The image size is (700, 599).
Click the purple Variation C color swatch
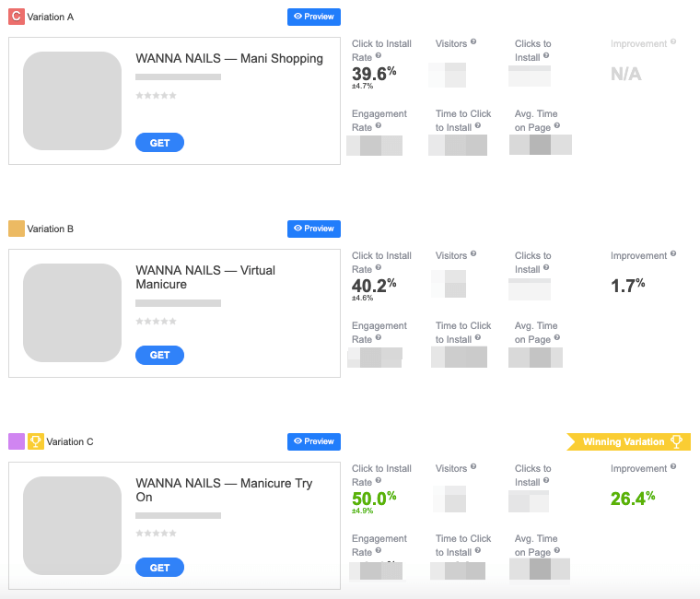click(17, 441)
